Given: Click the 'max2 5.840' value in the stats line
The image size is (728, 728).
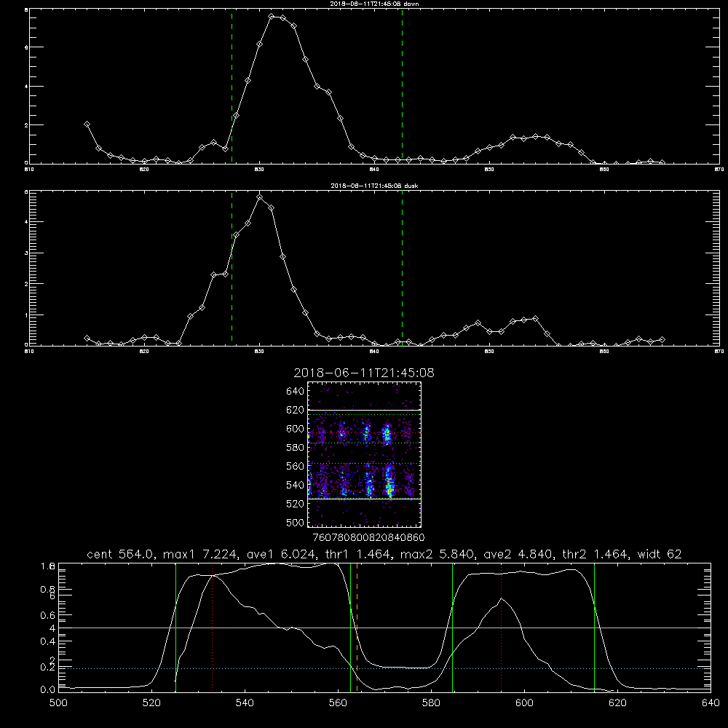Looking at the screenshot, I should click(x=436, y=554).
